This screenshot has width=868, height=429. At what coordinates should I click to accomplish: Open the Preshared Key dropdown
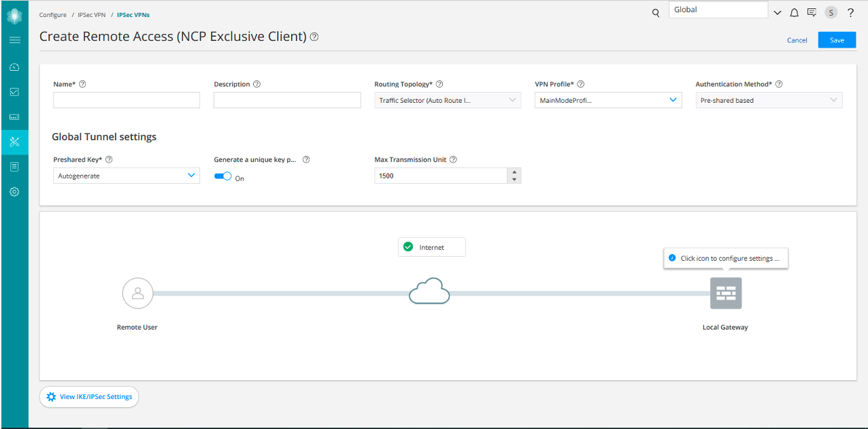[127, 176]
